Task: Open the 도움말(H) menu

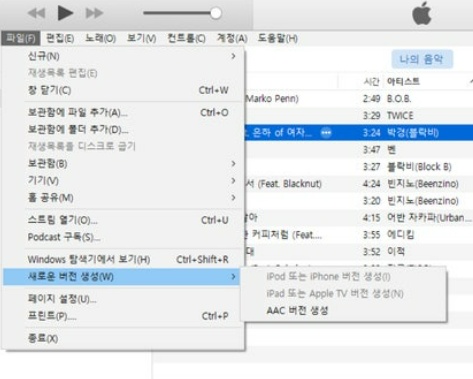Action: pyautogui.click(x=277, y=38)
